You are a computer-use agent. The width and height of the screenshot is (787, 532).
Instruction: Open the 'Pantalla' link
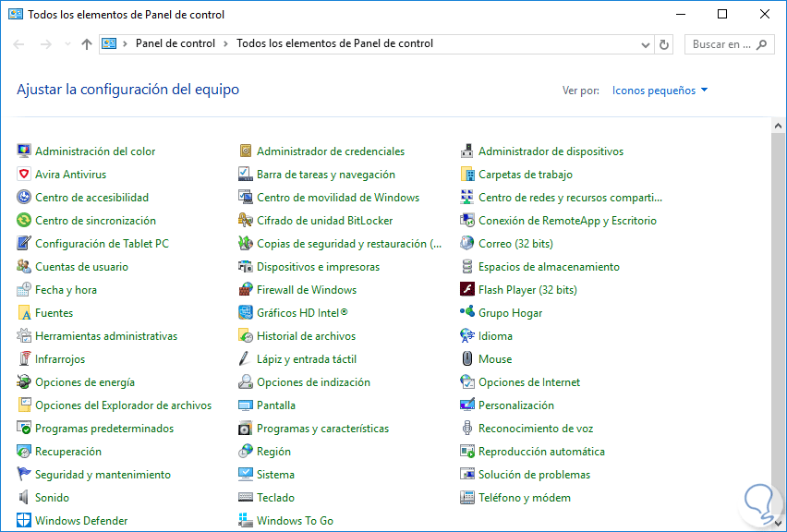pyautogui.click(x=276, y=405)
